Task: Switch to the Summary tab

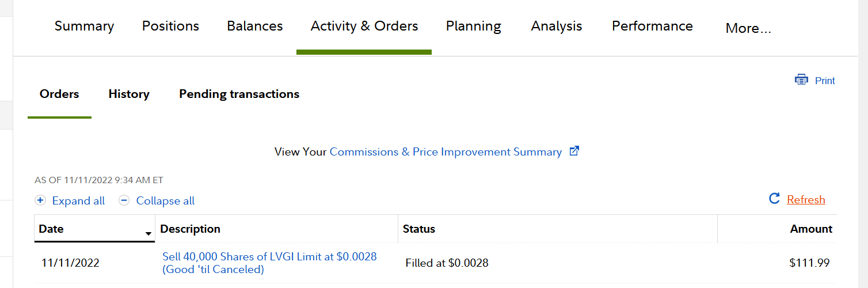Action: point(84,26)
